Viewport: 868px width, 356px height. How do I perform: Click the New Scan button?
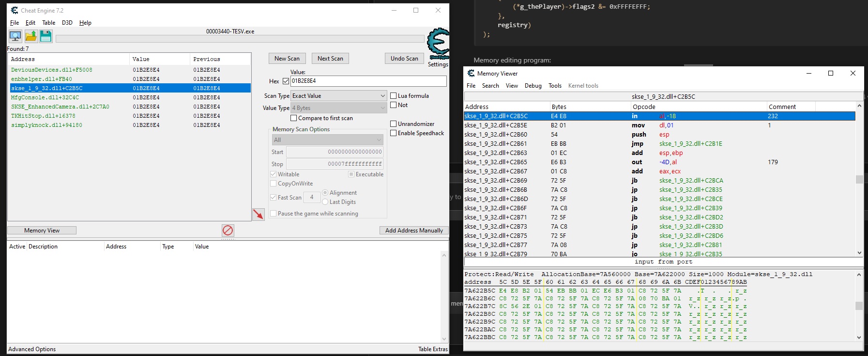pos(287,59)
